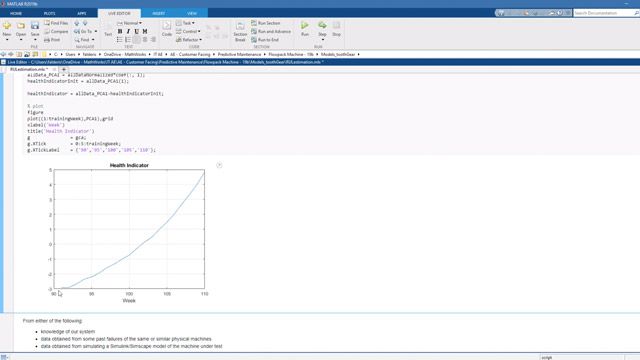Switch to the VIEW tab
Image resolution: width=640 pixels, height=360 pixels.
[192, 13]
